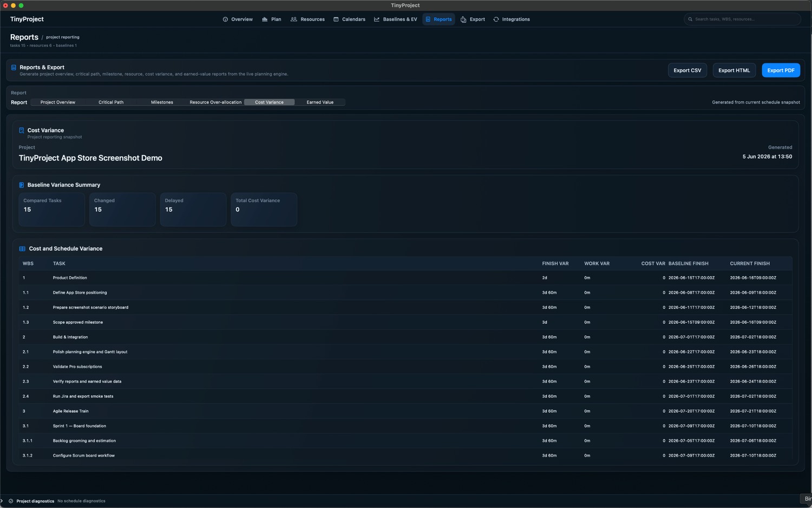Select Milestones report
Image resolution: width=812 pixels, height=508 pixels.
click(162, 102)
